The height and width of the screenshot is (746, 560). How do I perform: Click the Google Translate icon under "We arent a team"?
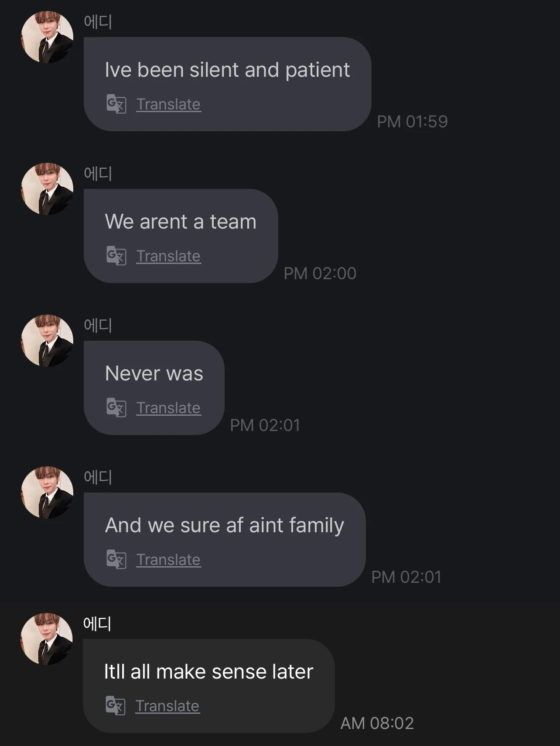pyautogui.click(x=116, y=256)
